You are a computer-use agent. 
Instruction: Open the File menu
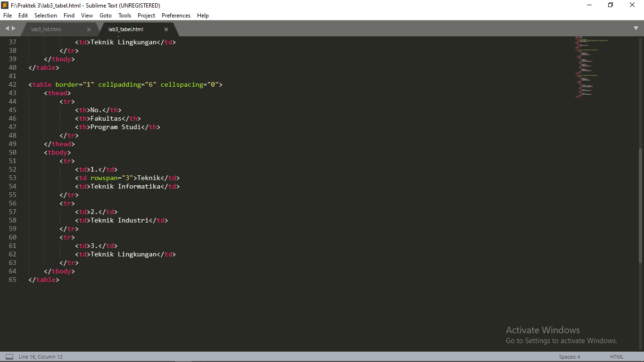(8, 15)
